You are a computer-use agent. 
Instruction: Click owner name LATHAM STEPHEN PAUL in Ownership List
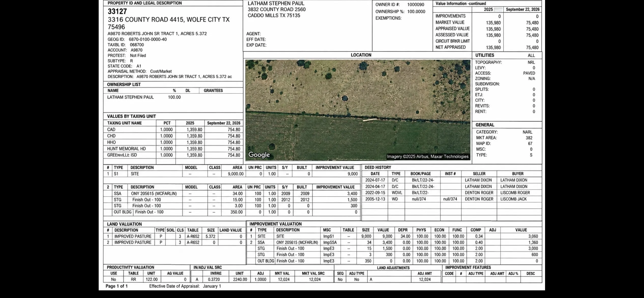[x=130, y=97]
